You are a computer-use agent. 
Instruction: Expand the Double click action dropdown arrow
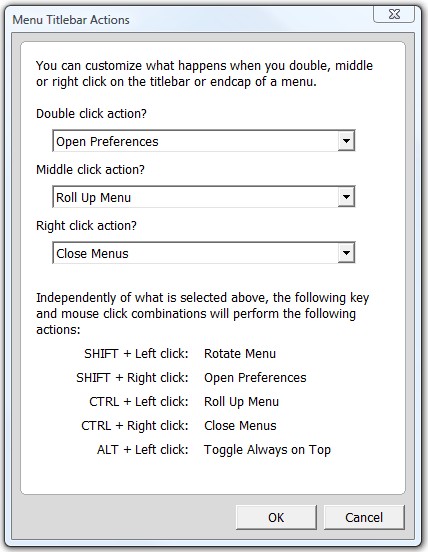click(x=346, y=141)
